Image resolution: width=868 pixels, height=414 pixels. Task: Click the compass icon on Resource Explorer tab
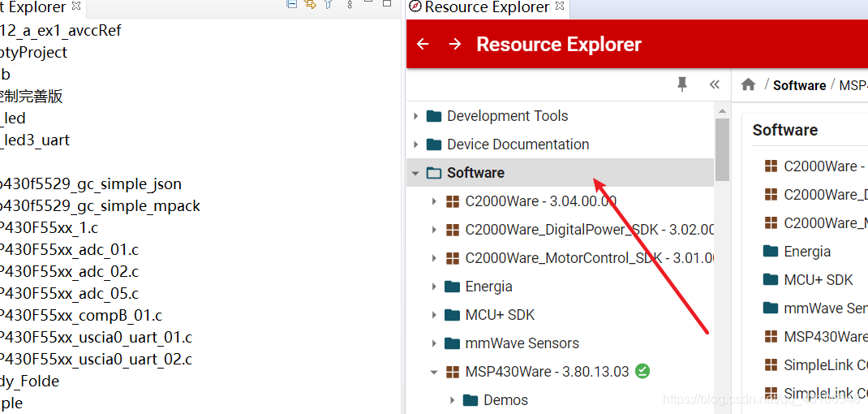pos(415,7)
